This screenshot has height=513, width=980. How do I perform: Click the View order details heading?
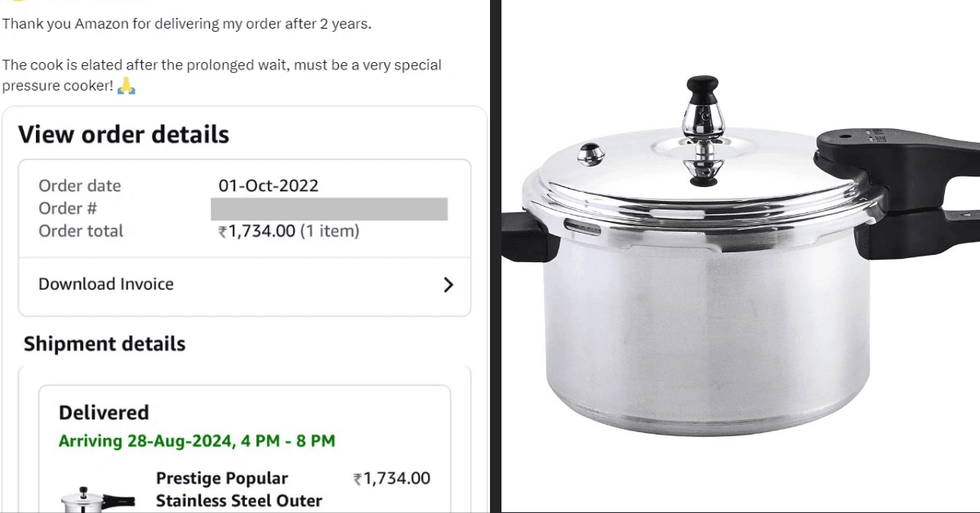pyautogui.click(x=123, y=135)
